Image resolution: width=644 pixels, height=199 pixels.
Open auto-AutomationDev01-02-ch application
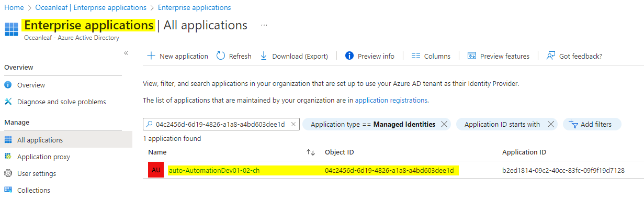coord(214,170)
